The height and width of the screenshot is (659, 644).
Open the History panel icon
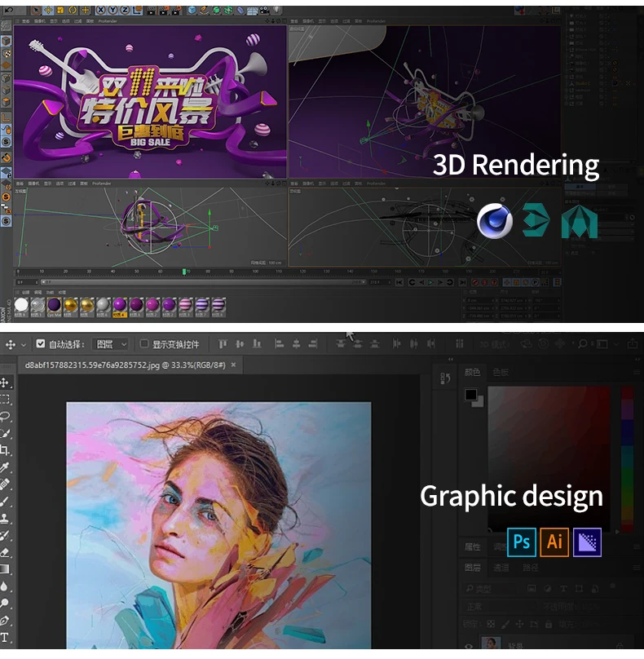coord(446,378)
